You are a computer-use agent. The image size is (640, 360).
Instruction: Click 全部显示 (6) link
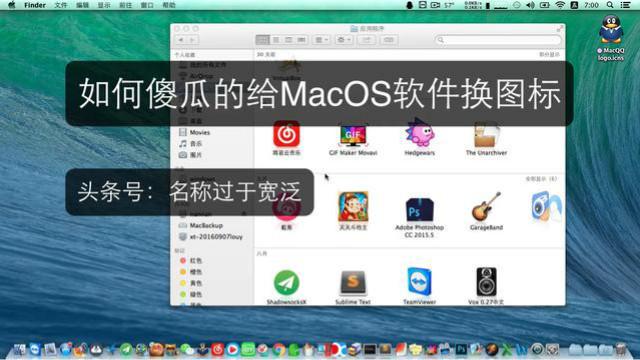tap(541, 179)
